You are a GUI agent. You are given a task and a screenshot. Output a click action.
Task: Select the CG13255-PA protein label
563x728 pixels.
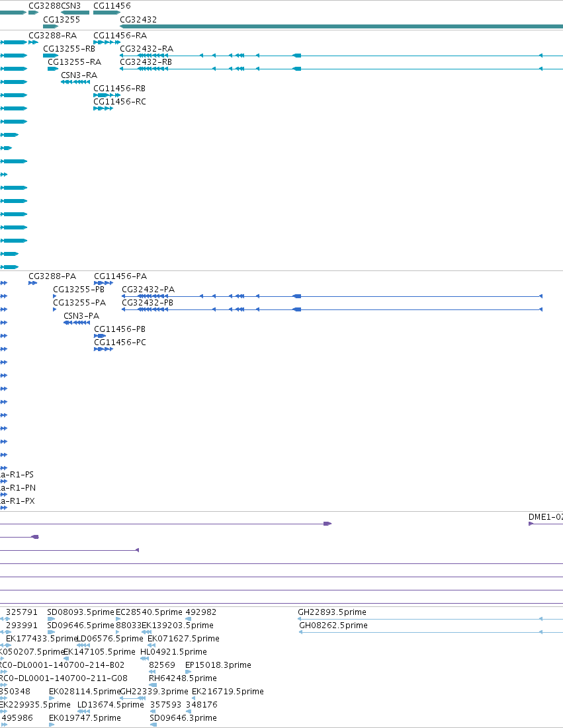point(79,303)
